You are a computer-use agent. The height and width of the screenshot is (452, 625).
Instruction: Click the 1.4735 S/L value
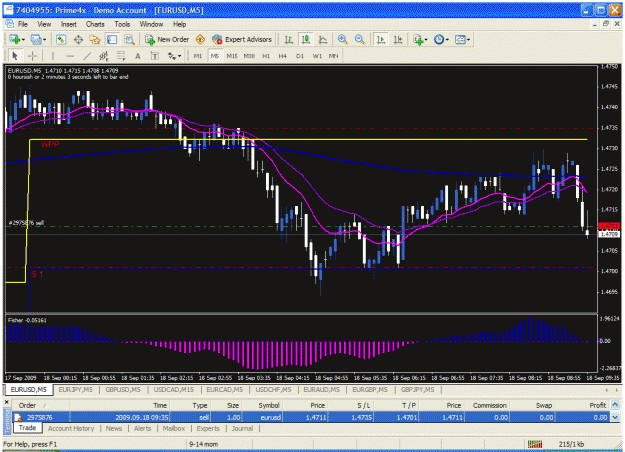pos(362,417)
